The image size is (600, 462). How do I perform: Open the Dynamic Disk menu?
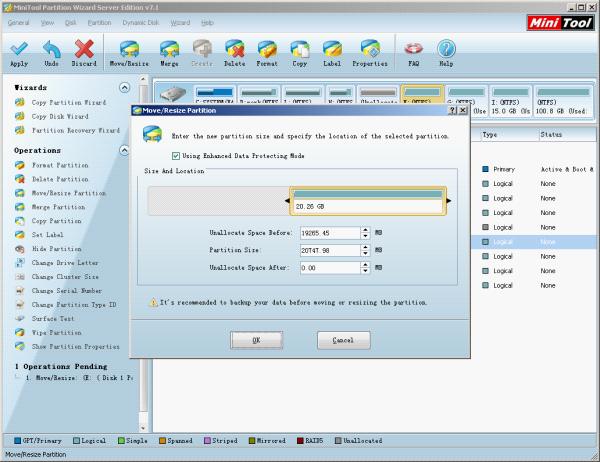click(x=140, y=23)
